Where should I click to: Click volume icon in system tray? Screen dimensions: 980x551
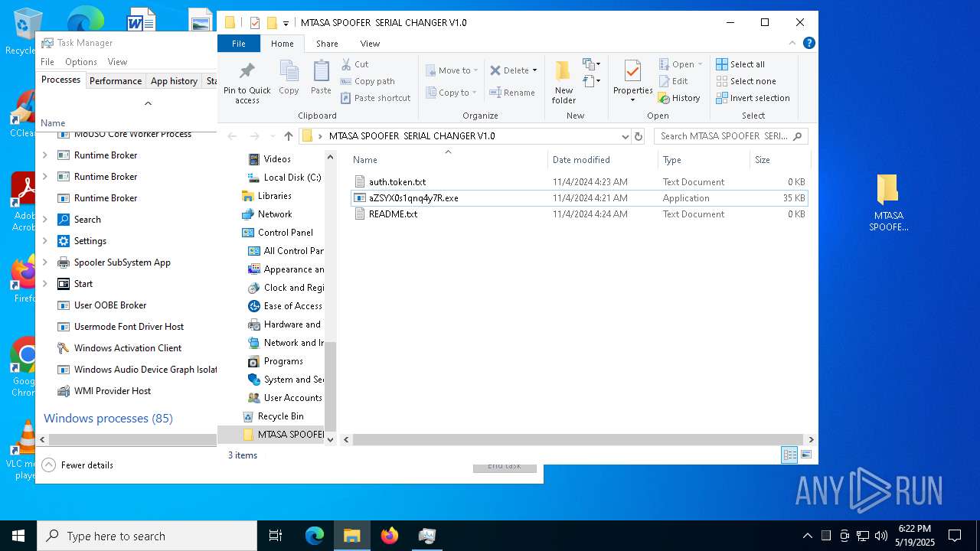coord(881,536)
